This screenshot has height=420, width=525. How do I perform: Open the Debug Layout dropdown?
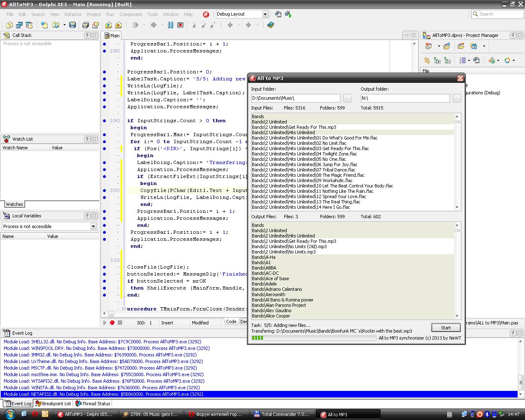(x=265, y=14)
